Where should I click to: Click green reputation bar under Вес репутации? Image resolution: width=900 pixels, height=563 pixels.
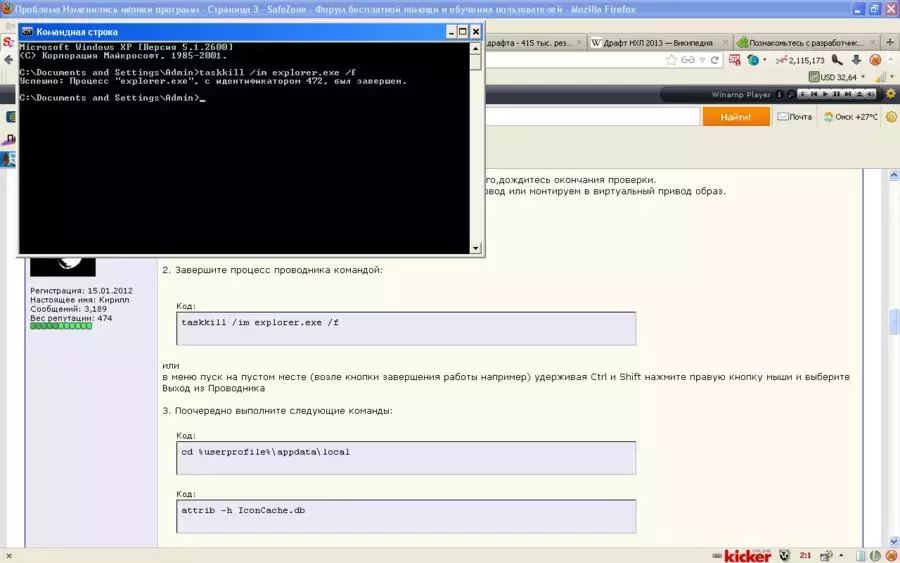pos(61,326)
